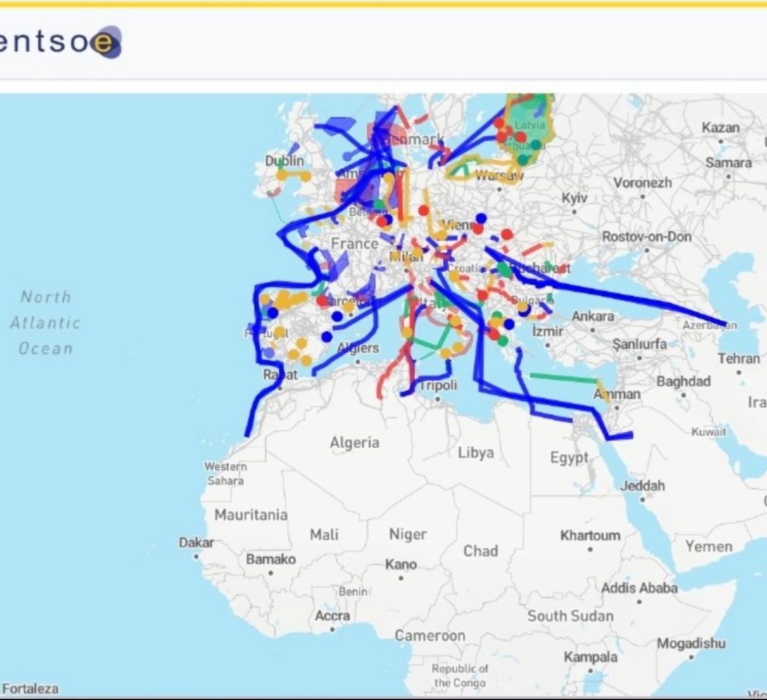This screenshot has height=700, width=767.
Task: Click the red marker in central Germany
Action: pos(423,210)
